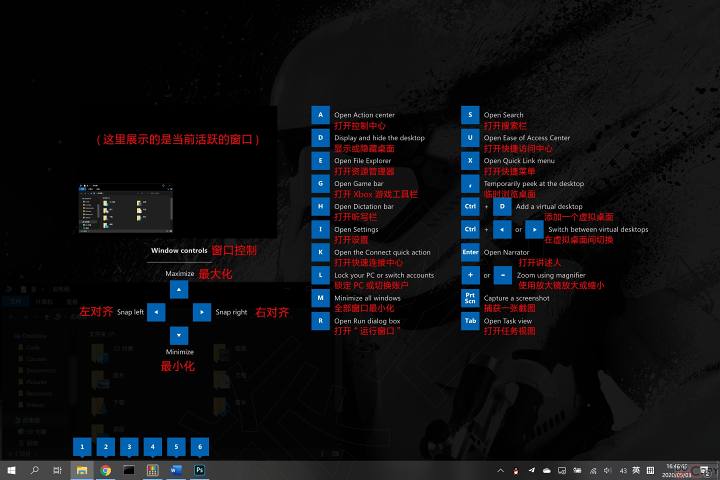The height and width of the screenshot is (480, 720).
Task: Click the 'A' Open Action center key
Action: [320, 114]
